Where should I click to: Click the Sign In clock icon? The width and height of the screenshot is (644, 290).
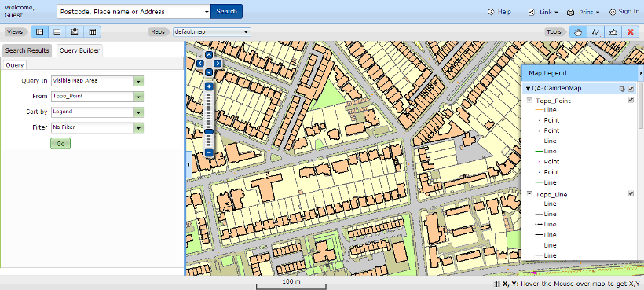[x=613, y=12]
